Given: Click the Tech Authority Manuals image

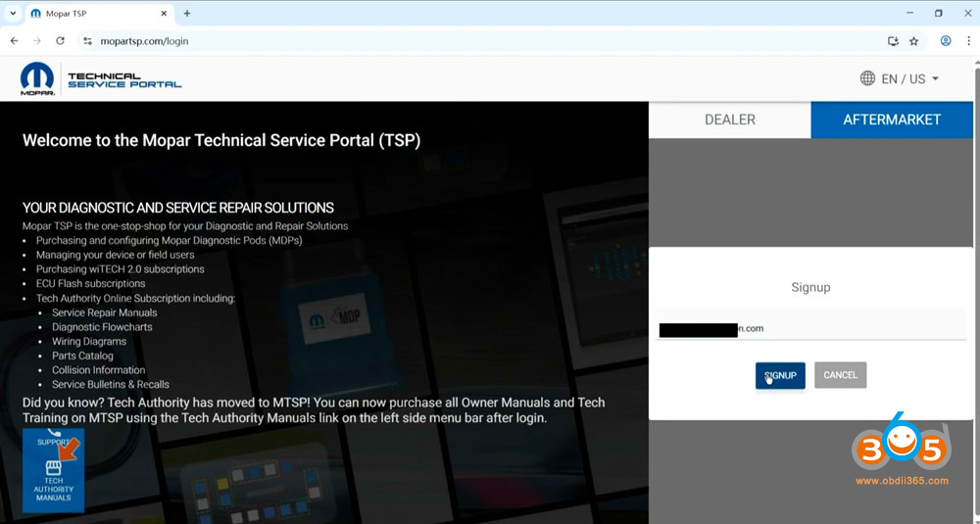Looking at the screenshot, I should click(x=53, y=471).
